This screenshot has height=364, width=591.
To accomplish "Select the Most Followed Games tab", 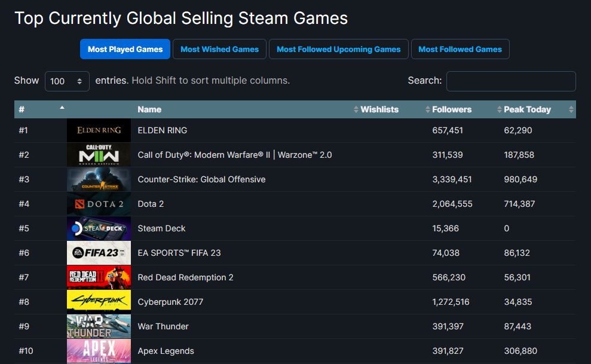I will coord(460,49).
